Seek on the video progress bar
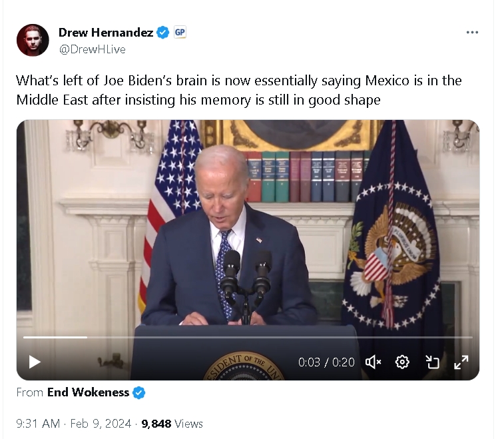The width and height of the screenshot is (504, 439). (248, 337)
